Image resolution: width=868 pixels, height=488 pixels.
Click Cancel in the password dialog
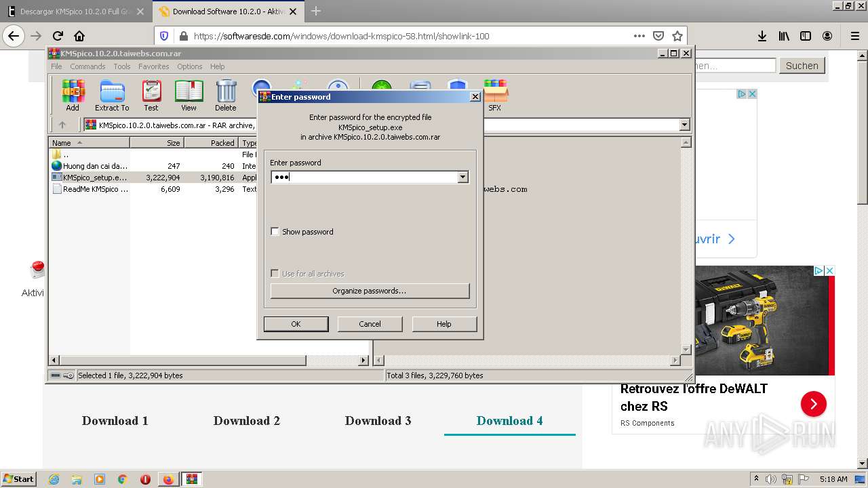tap(370, 324)
